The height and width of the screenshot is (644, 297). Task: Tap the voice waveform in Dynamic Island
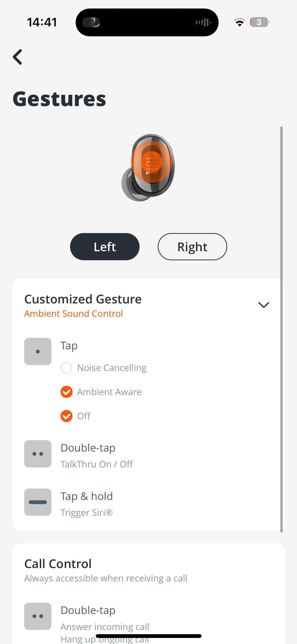pyautogui.click(x=203, y=22)
